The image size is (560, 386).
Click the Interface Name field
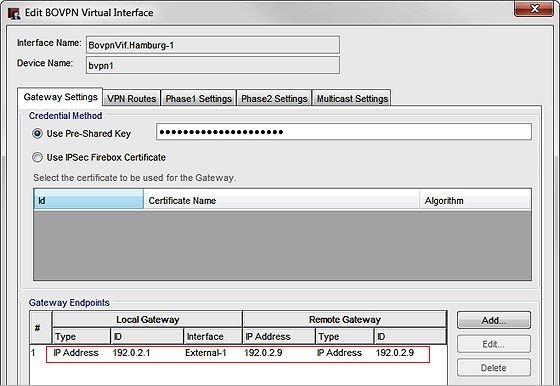[x=213, y=45]
